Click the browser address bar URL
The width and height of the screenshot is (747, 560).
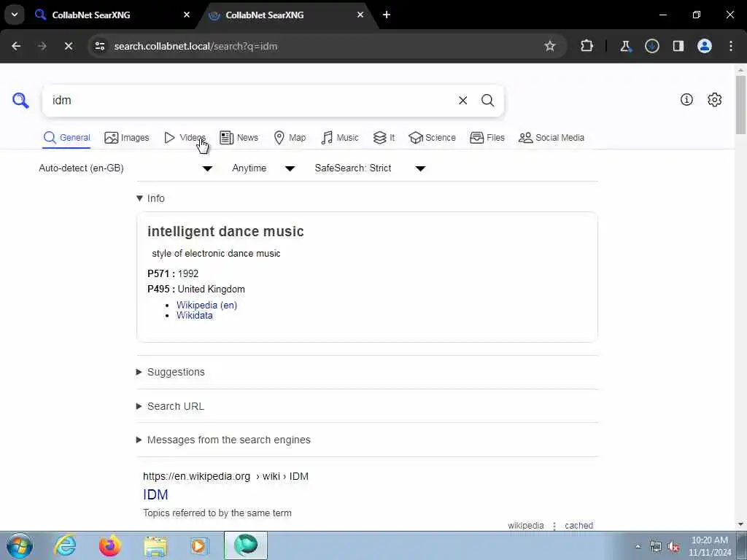(x=196, y=46)
